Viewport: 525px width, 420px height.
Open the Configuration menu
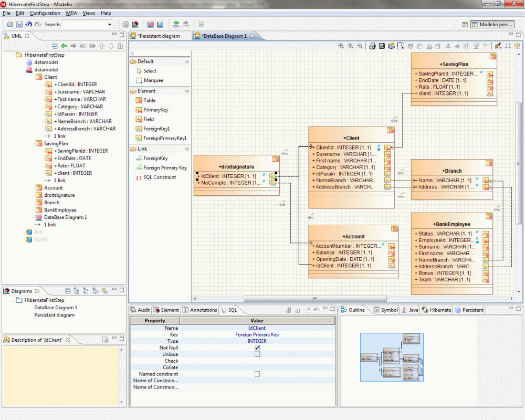(x=45, y=13)
